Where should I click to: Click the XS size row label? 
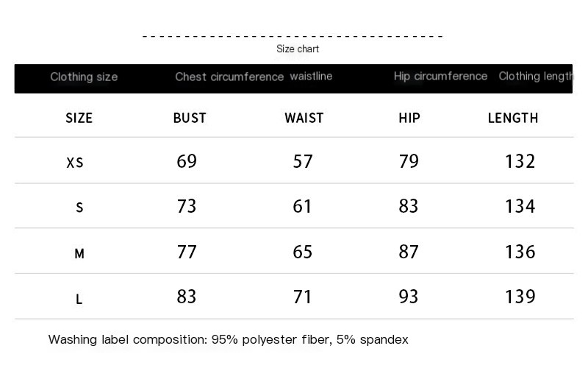click(x=75, y=163)
